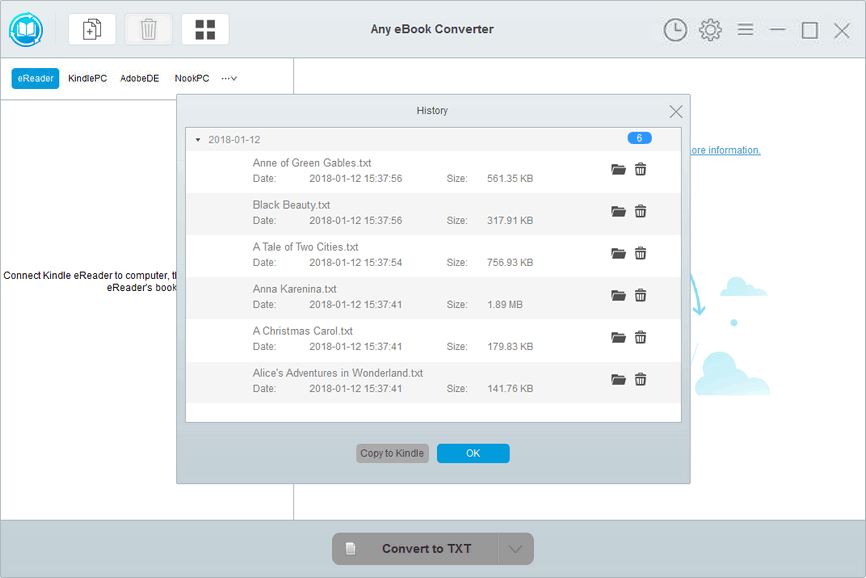Open folder for Anna Karenina.txt

tap(618, 295)
